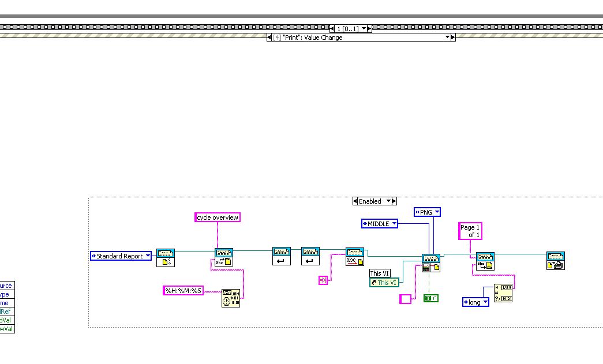Toggle the green True boolean constant

pyautogui.click(x=431, y=298)
